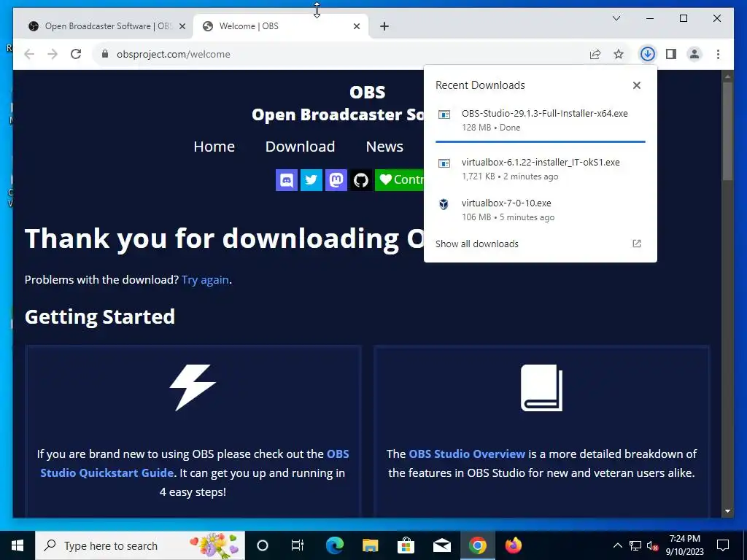Click the taskbar search box
The image size is (747, 560).
(x=140, y=545)
